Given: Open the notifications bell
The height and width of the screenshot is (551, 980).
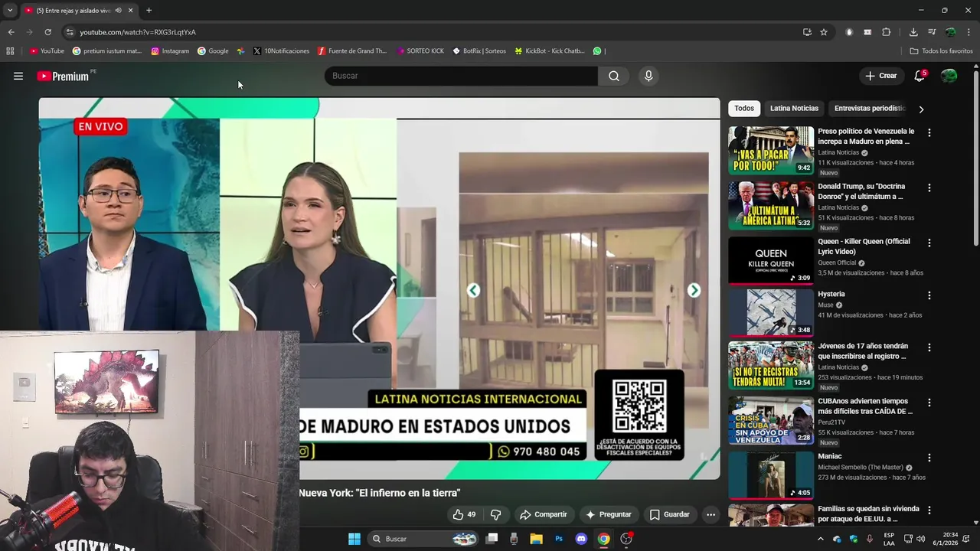Looking at the screenshot, I should pyautogui.click(x=920, y=76).
